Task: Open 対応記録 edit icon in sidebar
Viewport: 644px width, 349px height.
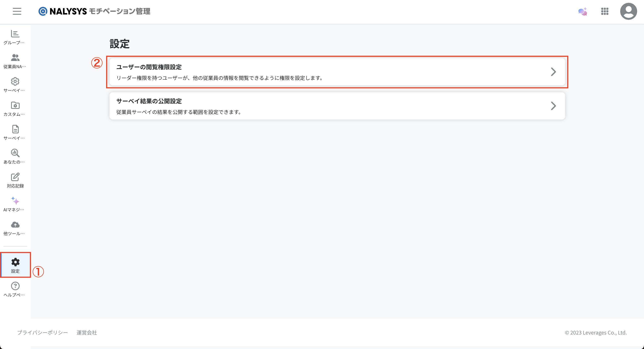Action: click(x=15, y=177)
